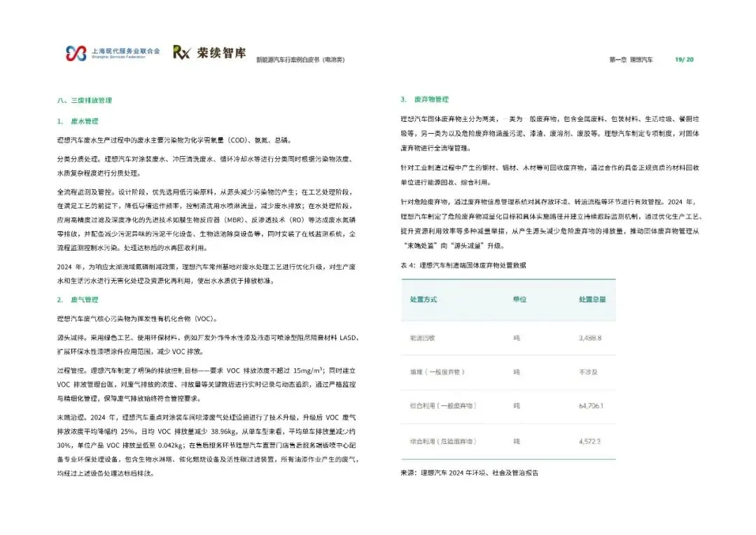Click the table cell '填埋 (一般废弃物)'
The height and width of the screenshot is (535, 756).
click(x=437, y=372)
